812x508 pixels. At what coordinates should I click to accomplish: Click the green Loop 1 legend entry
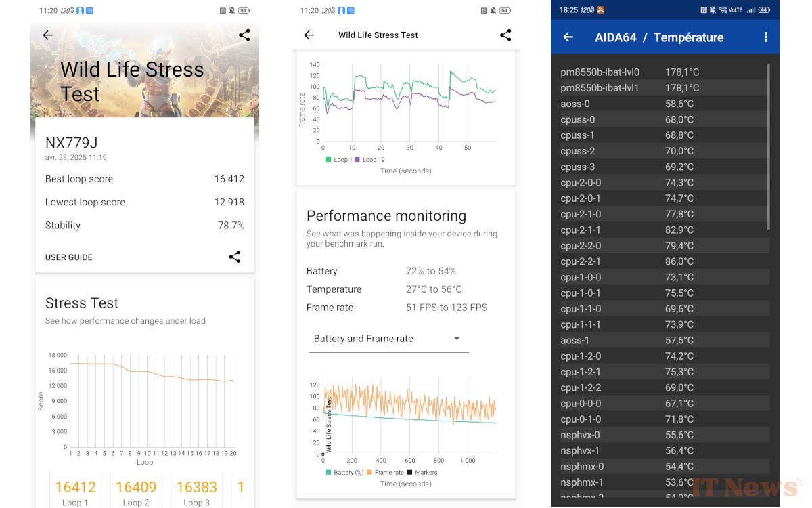pyautogui.click(x=339, y=160)
